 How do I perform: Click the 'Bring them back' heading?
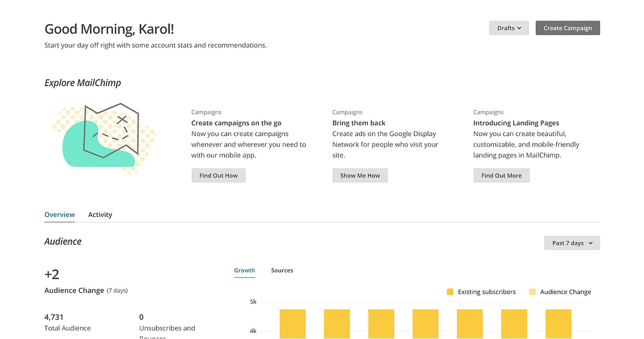359,123
